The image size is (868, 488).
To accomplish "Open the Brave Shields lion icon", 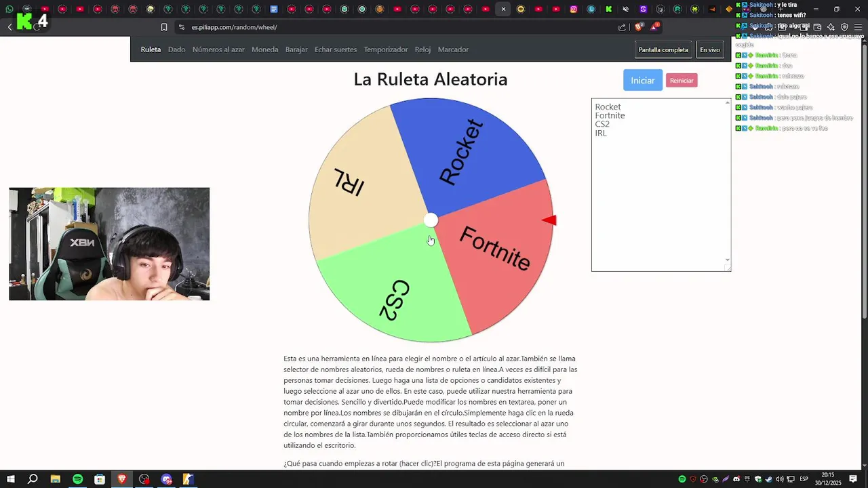I will (639, 27).
